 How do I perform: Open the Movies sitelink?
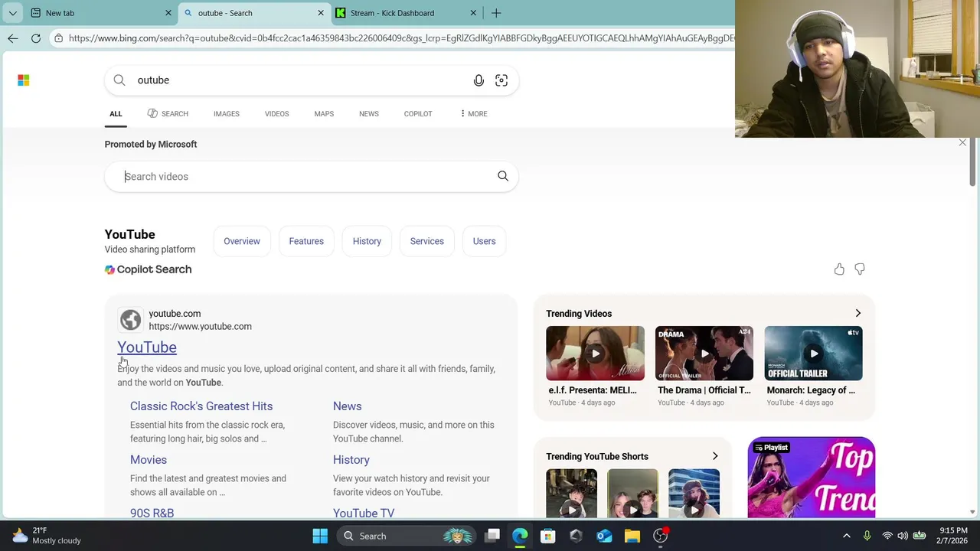pos(149,460)
